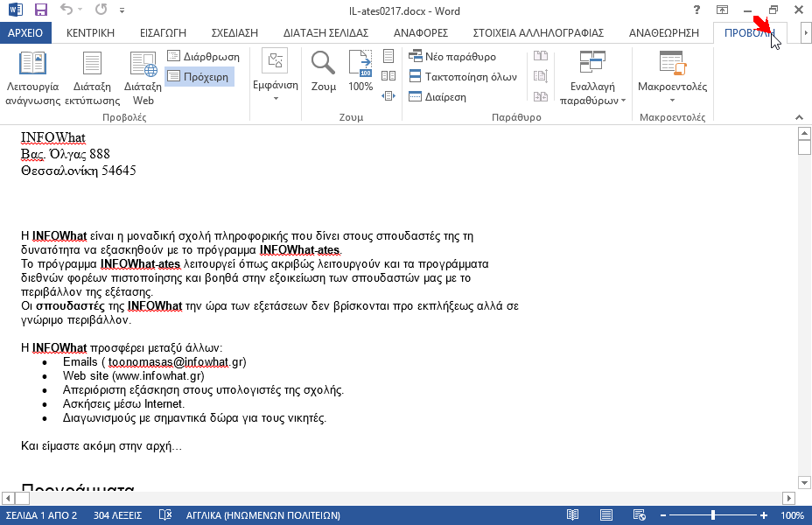This screenshot has width=812, height=525.
Task: Click the Μακροεντολές icon
Action: point(672,64)
